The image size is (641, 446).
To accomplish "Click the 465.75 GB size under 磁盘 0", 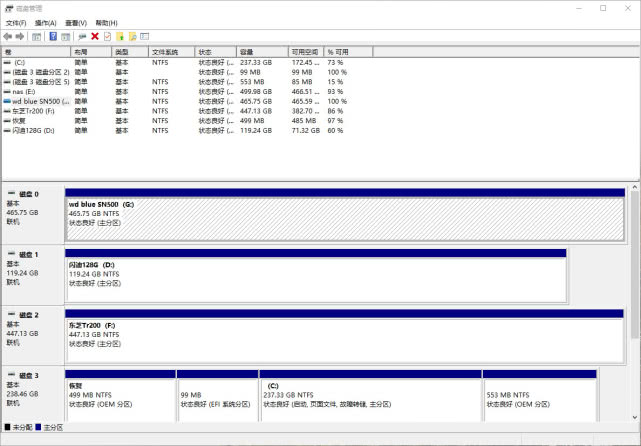I will point(22,213).
